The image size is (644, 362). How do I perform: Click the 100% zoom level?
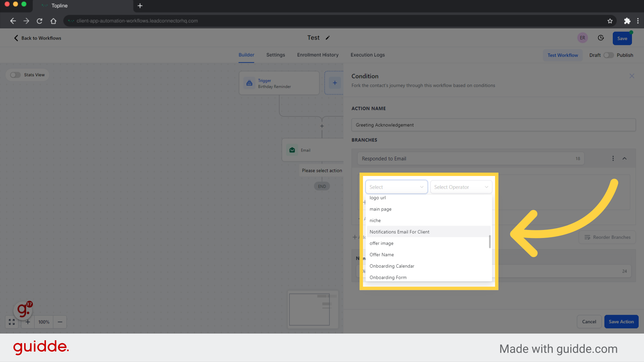(44, 322)
